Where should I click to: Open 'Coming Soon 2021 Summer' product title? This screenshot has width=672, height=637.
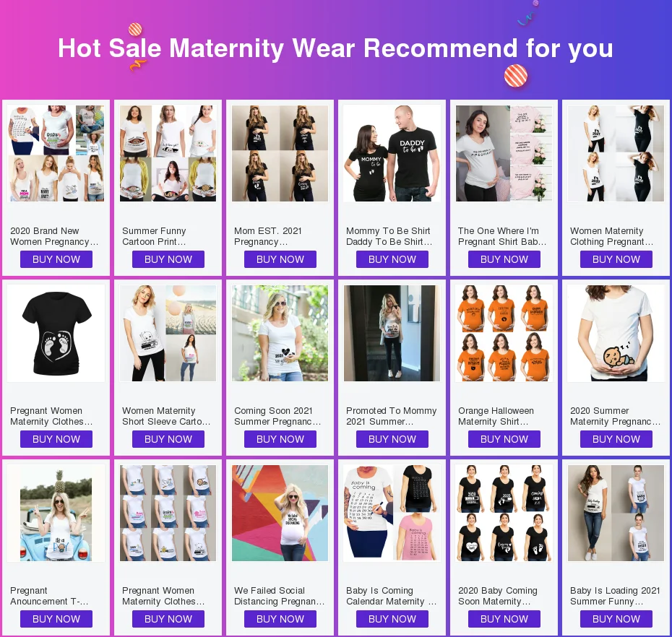point(277,416)
